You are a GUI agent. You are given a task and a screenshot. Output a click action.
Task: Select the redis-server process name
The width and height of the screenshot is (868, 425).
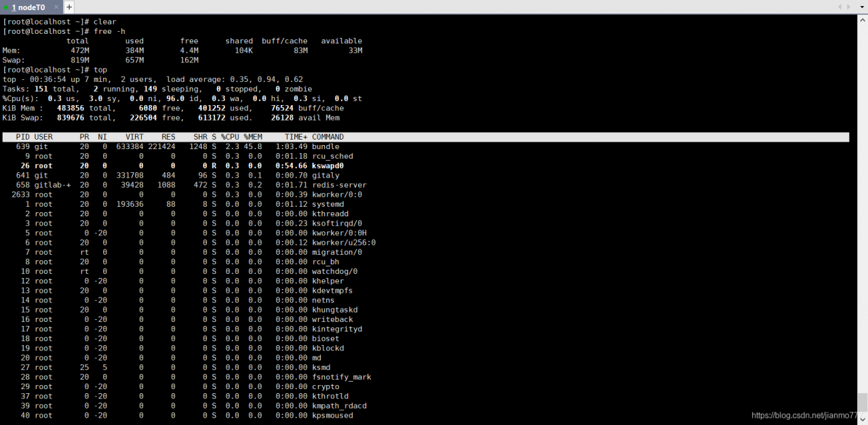(x=339, y=185)
